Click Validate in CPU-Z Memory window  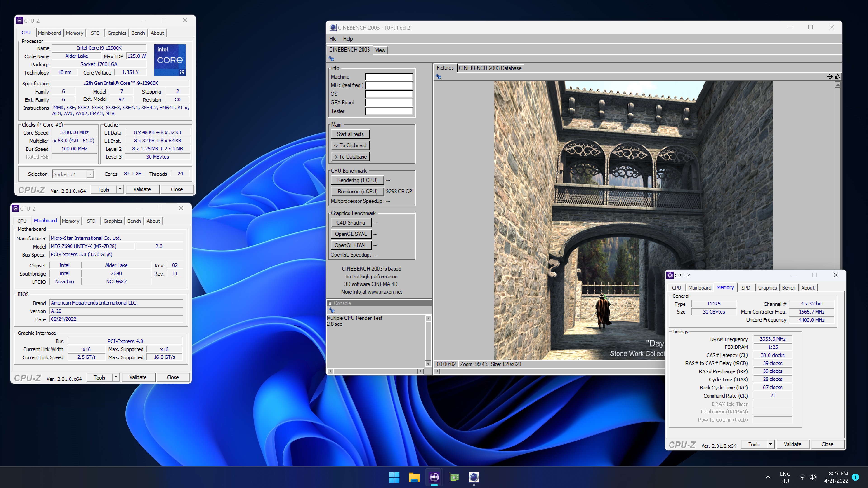click(x=792, y=444)
